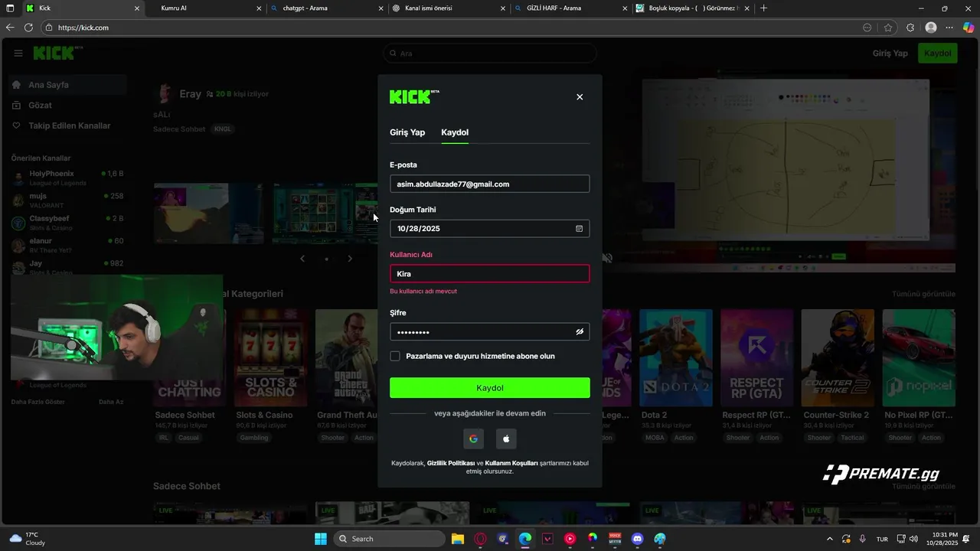This screenshot has width=980, height=551.
Task: Click the Ara search box on Kick
Action: tap(490, 54)
